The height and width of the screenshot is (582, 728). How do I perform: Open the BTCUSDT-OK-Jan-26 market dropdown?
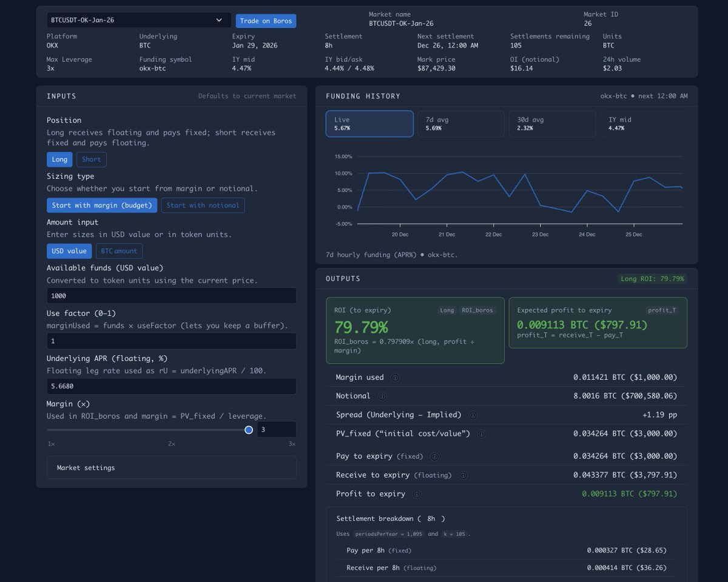[139, 20]
